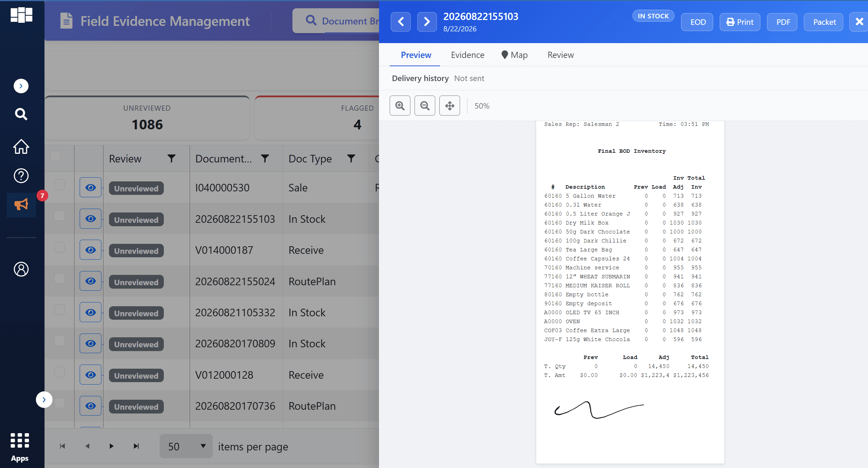Switch to the Review tab
Viewport: 868px width, 468px height.
[560, 55]
